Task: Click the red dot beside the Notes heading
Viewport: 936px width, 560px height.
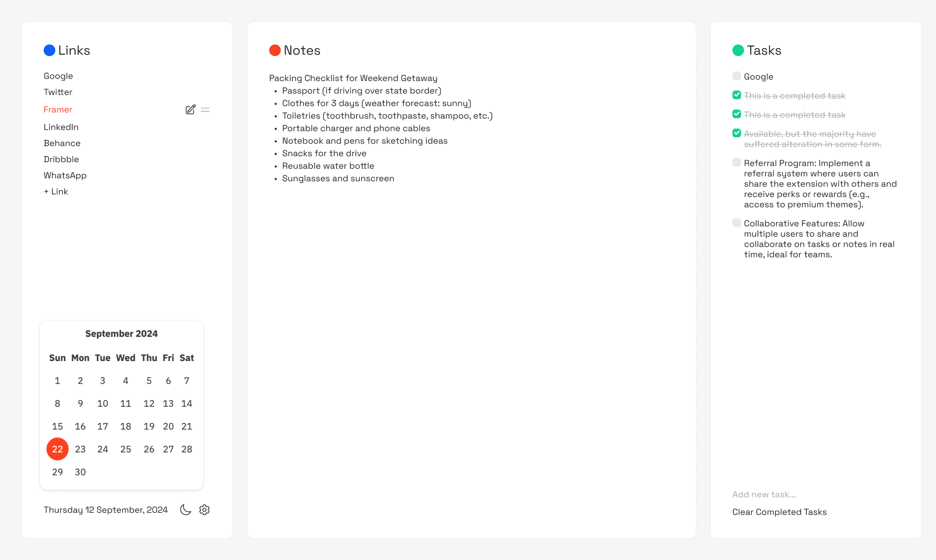Action: click(275, 50)
